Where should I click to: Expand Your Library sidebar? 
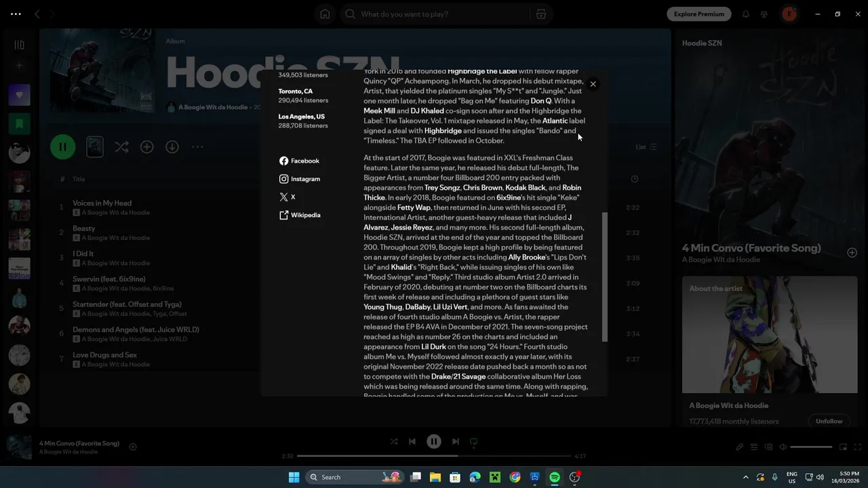(x=19, y=45)
